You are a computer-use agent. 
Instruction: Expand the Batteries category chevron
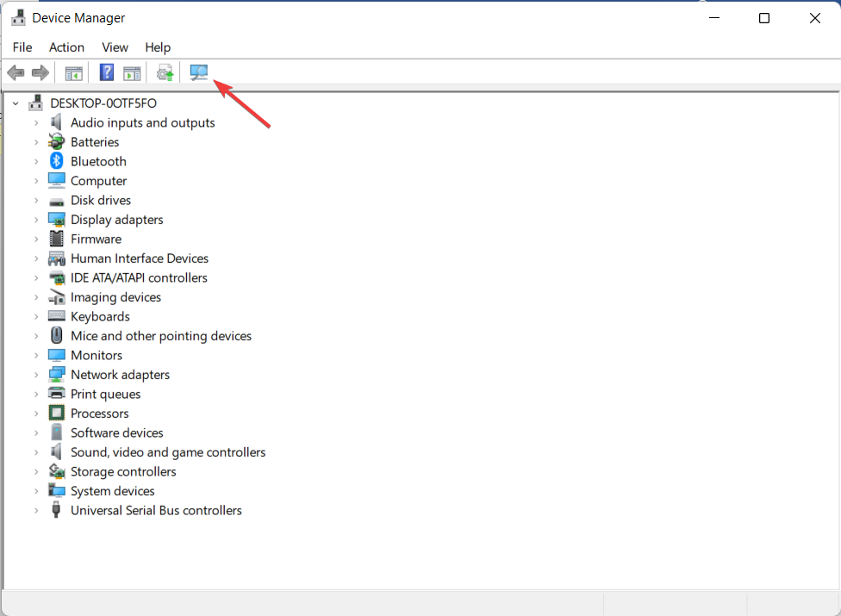point(36,142)
